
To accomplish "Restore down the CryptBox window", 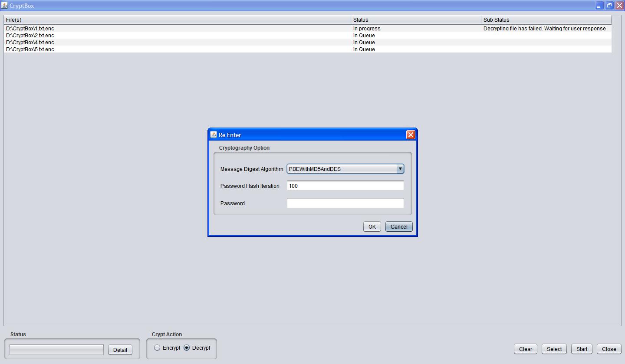I will [609, 6].
